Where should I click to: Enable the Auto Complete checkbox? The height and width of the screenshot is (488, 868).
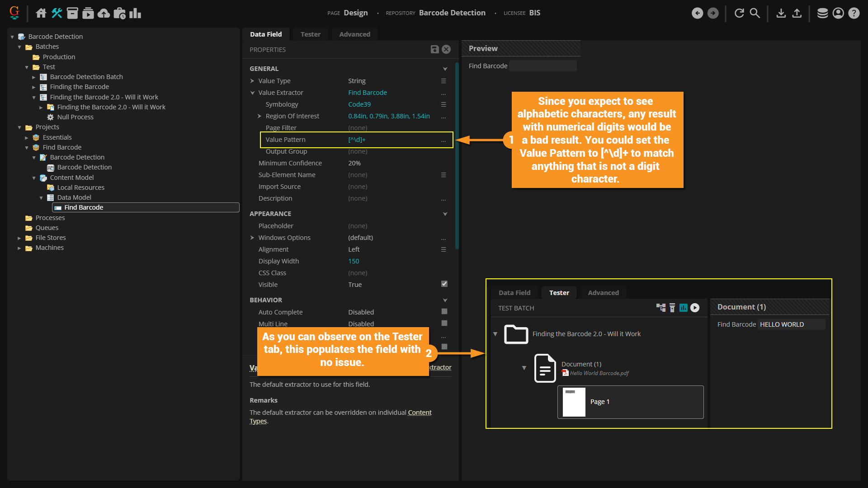pos(444,311)
